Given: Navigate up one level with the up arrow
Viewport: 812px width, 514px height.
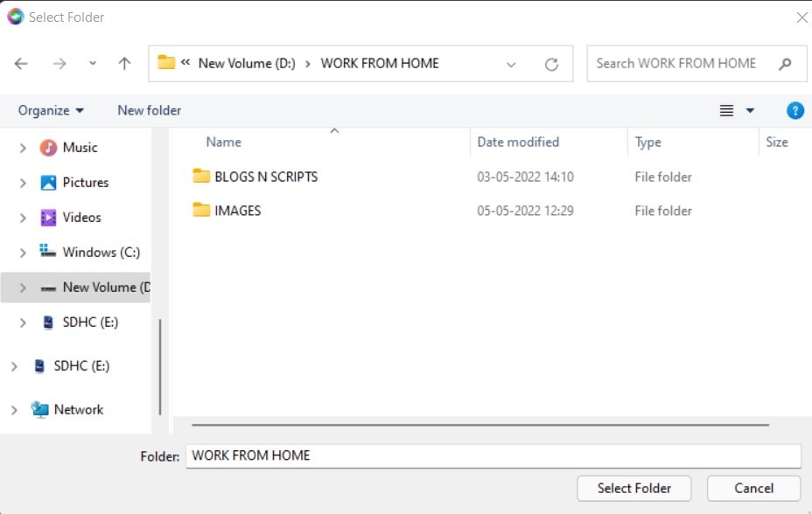Looking at the screenshot, I should pyautogui.click(x=124, y=63).
